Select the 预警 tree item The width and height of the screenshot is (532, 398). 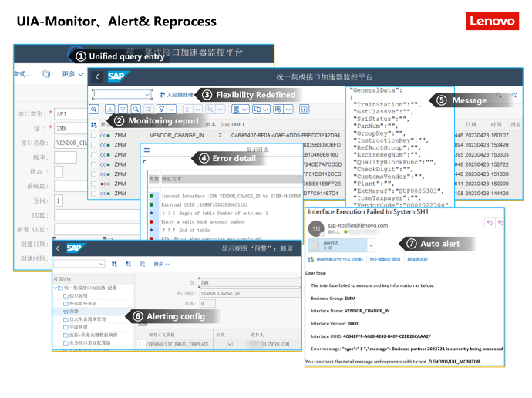point(71,311)
